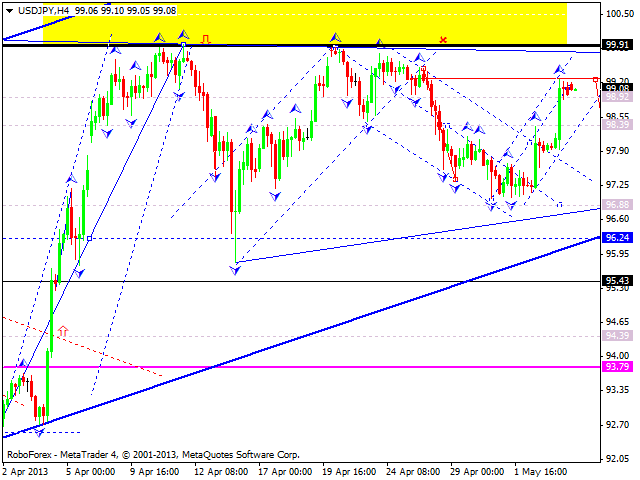Click the blue 96.24 price label
The width and height of the screenshot is (640, 480).
pos(617,238)
